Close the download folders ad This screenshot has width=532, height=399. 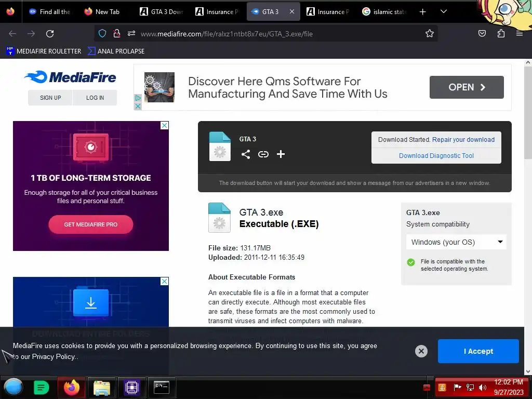tap(164, 281)
